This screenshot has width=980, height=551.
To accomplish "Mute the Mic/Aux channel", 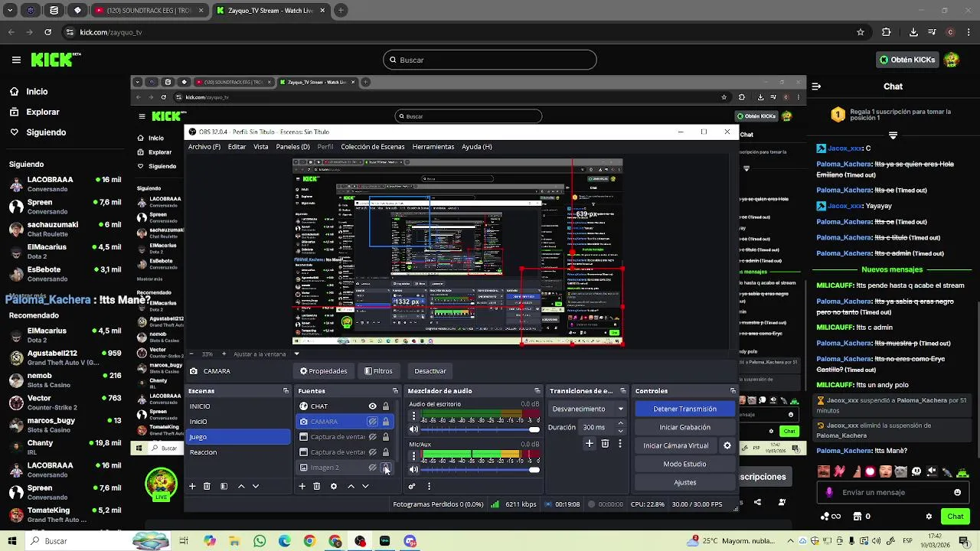I will click(x=414, y=469).
